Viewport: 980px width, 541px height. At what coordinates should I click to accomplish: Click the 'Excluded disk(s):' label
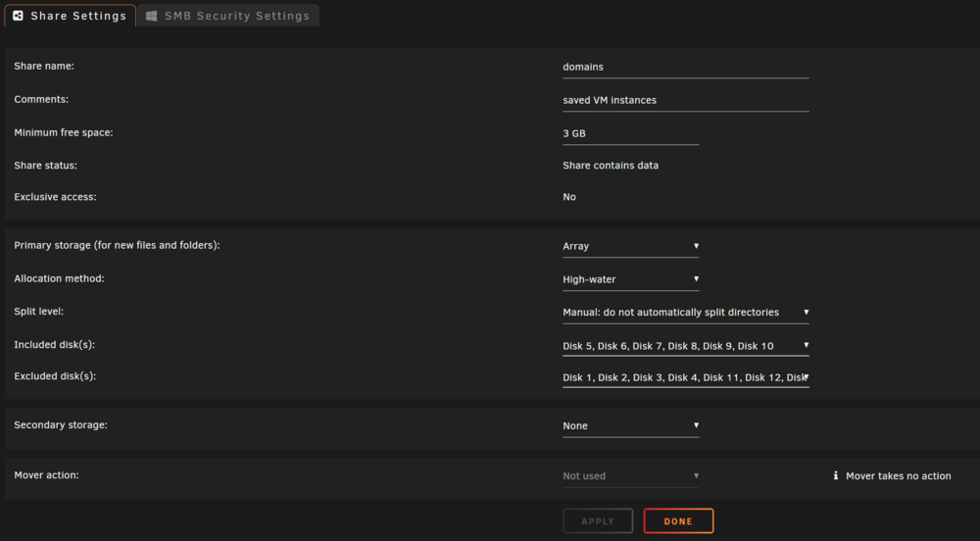(x=55, y=376)
